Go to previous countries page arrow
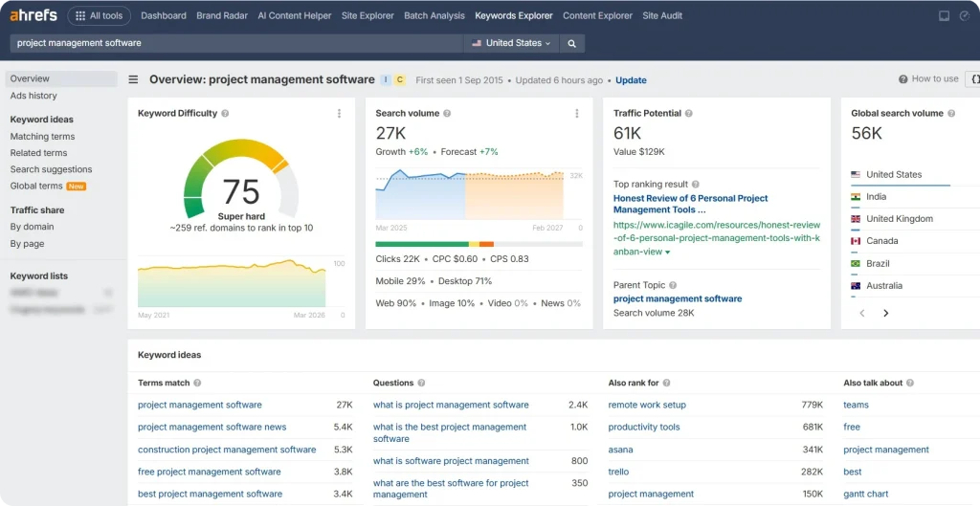Image resolution: width=980 pixels, height=506 pixels. (862, 313)
